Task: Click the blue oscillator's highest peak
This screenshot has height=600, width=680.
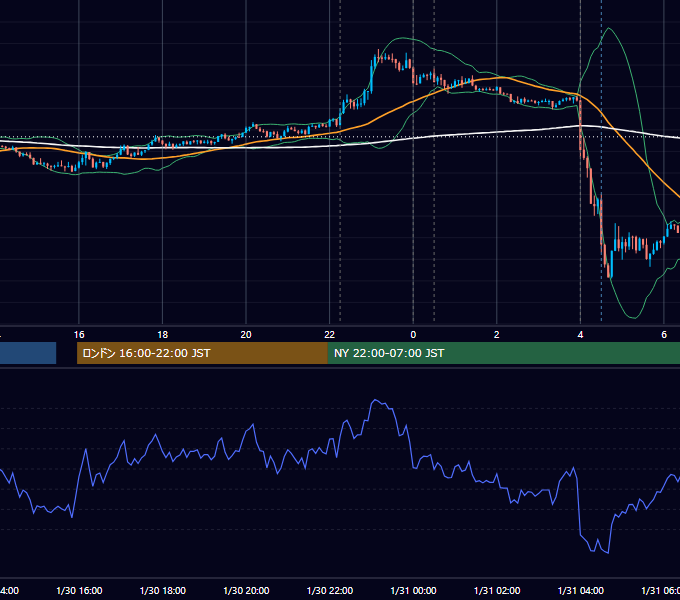Action: coord(375,400)
